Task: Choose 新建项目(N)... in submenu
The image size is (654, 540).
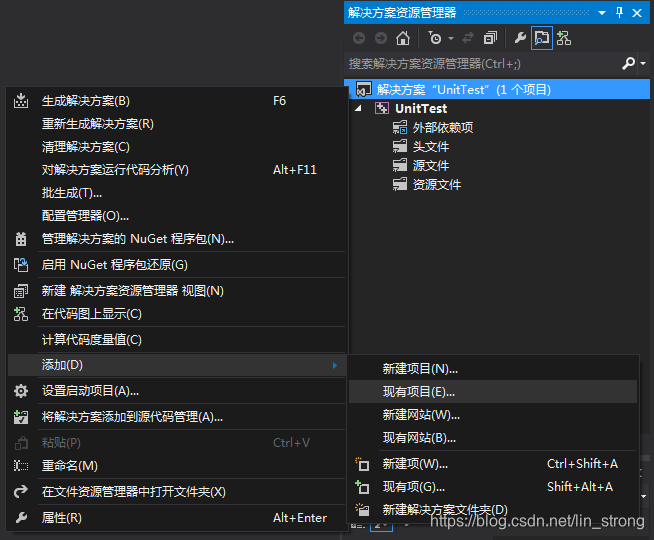Action: [x=493, y=369]
